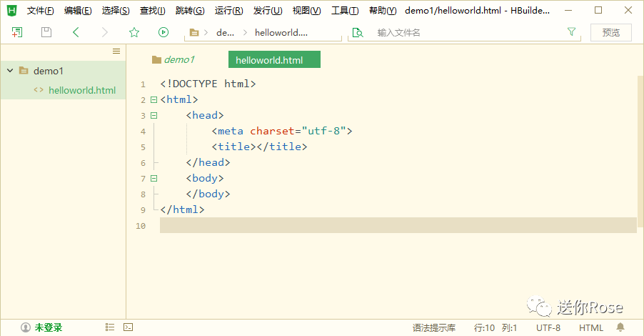
Task: Place cursor on DOCTYPE html line
Action: pyautogui.click(x=208, y=84)
